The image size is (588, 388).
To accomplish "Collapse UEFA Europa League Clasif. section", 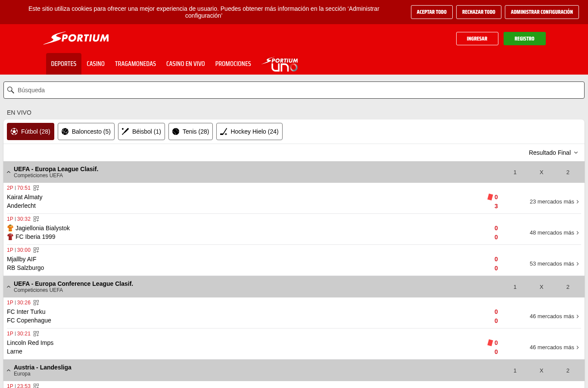I will coord(9,172).
